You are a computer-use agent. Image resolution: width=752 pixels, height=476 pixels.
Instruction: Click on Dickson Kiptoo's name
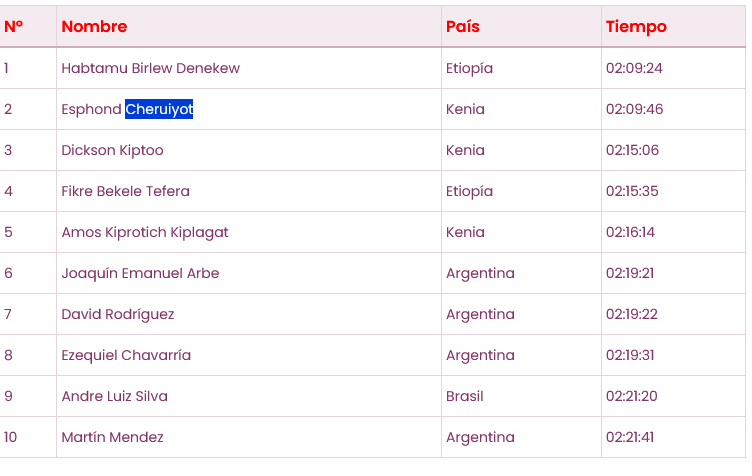point(112,150)
